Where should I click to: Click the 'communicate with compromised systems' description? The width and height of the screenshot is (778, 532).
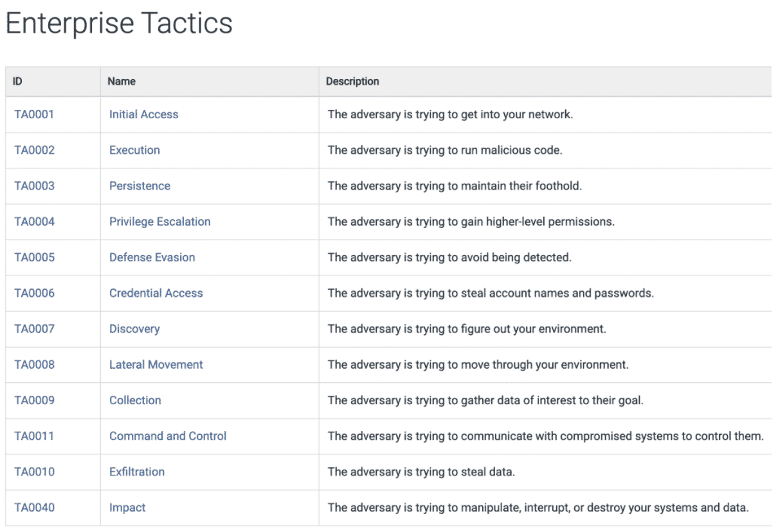pyautogui.click(x=546, y=436)
